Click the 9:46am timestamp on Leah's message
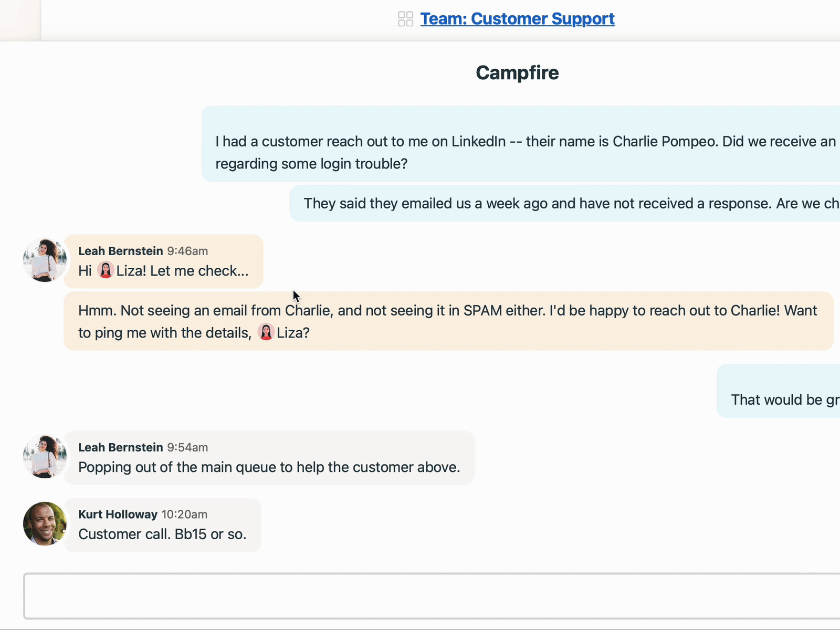 pyautogui.click(x=187, y=251)
